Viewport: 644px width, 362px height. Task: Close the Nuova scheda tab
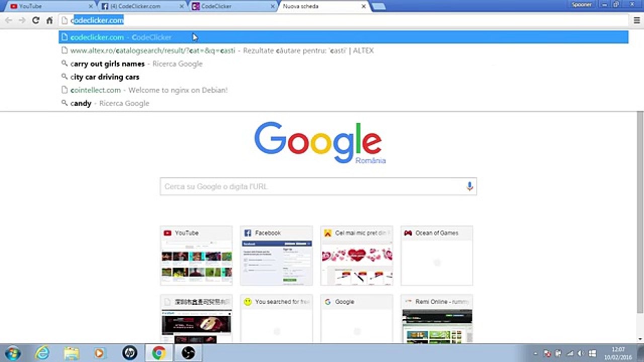[363, 7]
